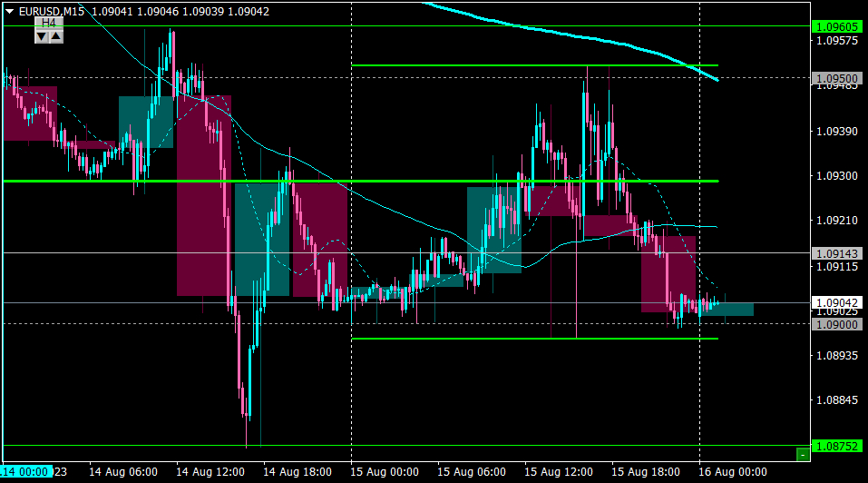Click the 1.09300 price scale value

[837, 176]
